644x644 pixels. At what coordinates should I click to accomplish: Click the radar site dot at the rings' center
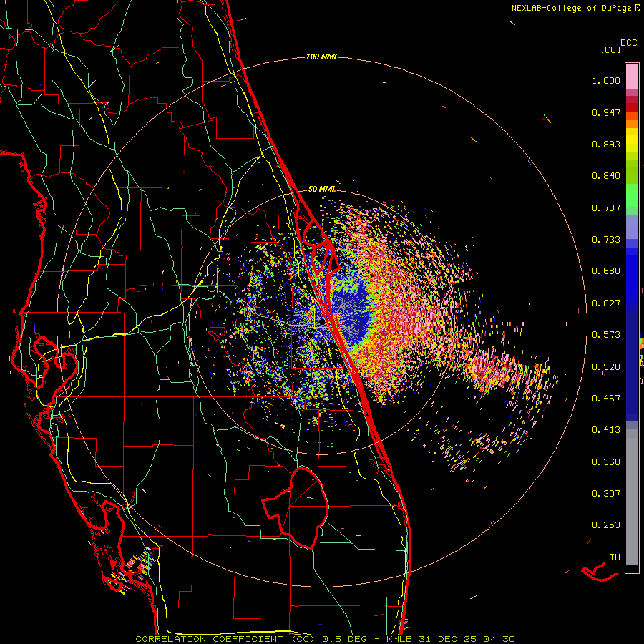322,323
